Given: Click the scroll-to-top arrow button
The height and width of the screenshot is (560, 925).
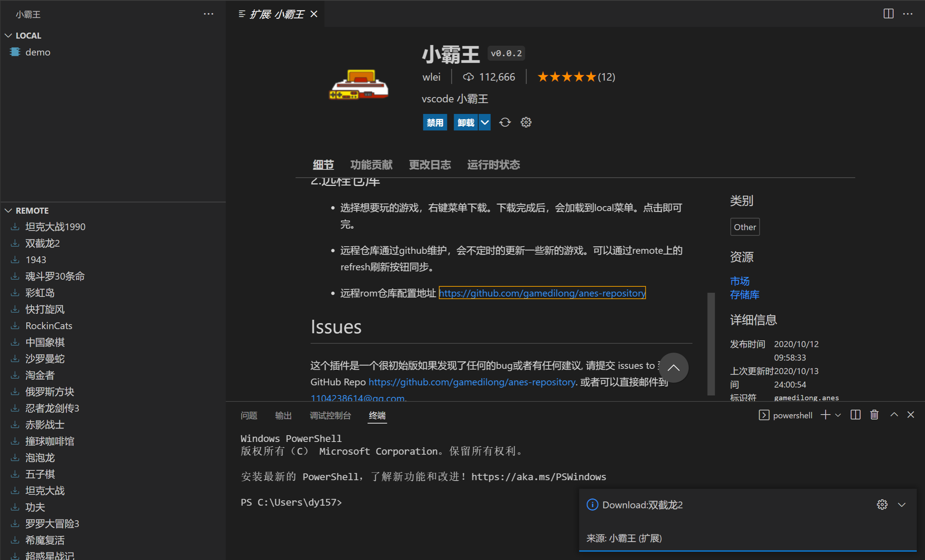Looking at the screenshot, I should tap(673, 367).
